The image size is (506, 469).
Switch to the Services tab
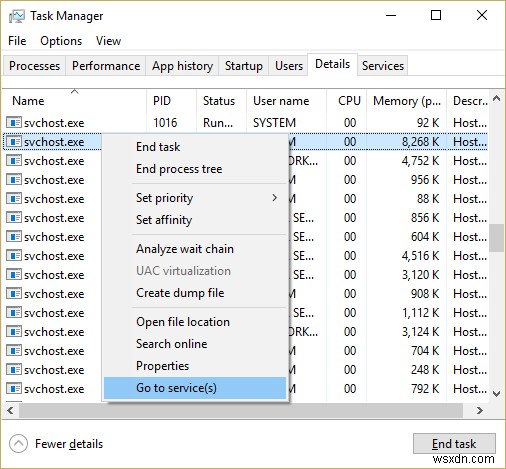(x=383, y=66)
